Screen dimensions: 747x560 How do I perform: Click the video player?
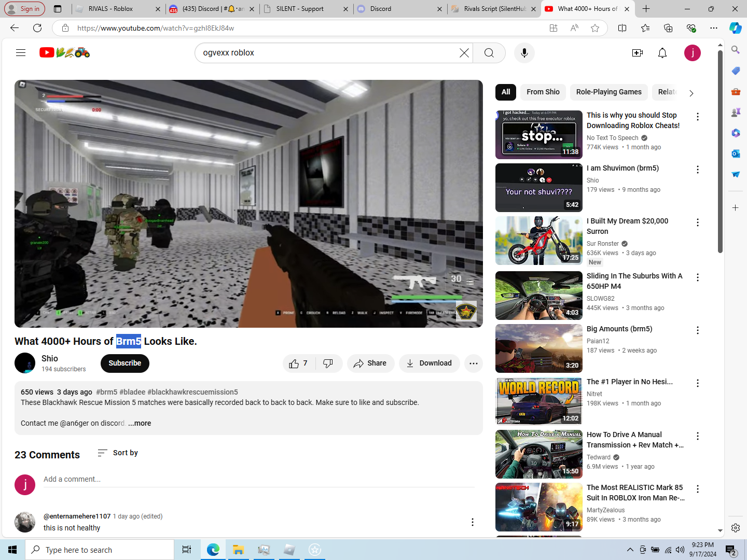(x=248, y=204)
